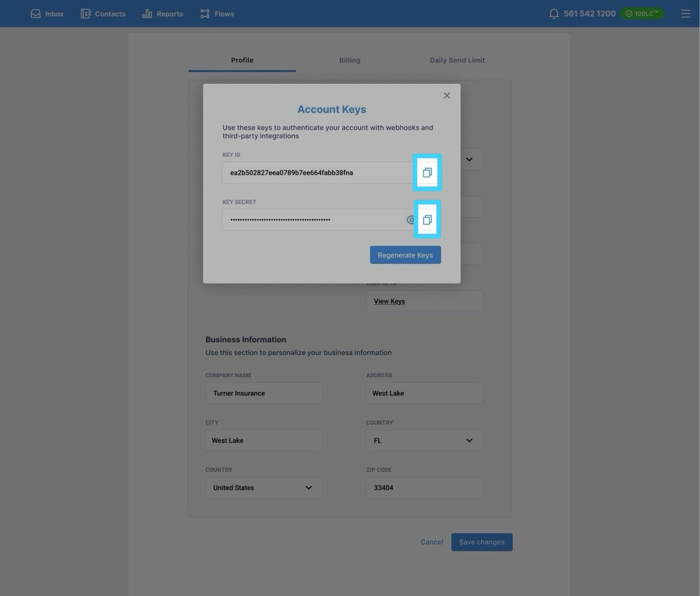Edit the City field

[x=264, y=440]
